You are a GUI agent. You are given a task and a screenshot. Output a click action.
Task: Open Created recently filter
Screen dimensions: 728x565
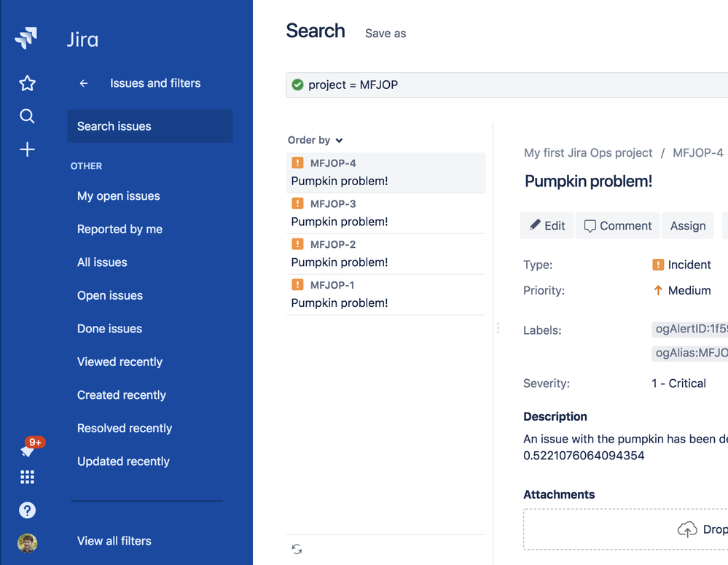tap(122, 395)
